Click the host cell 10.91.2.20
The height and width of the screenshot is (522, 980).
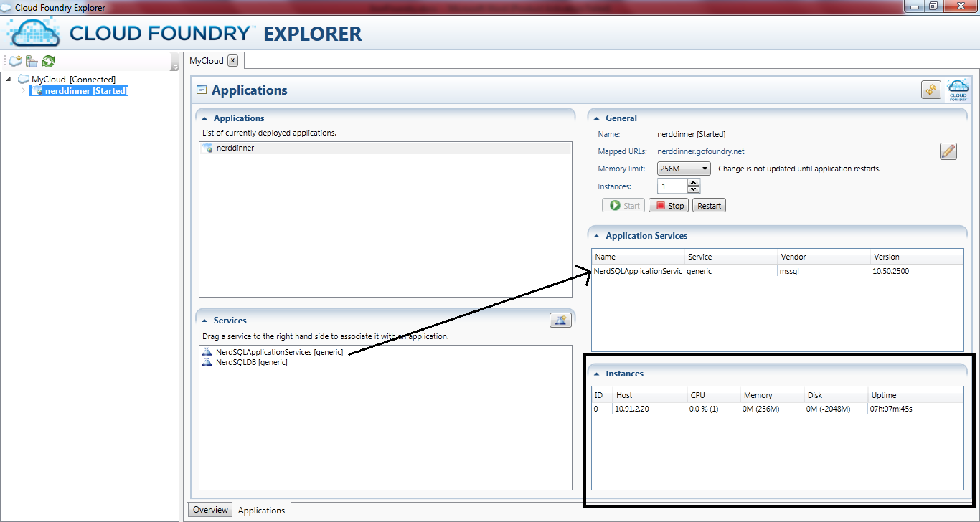coord(632,409)
